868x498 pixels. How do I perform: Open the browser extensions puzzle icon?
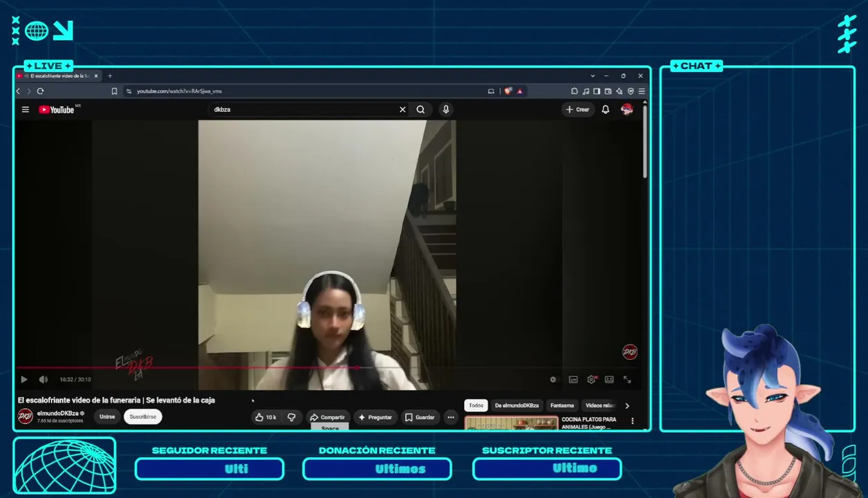pos(574,91)
